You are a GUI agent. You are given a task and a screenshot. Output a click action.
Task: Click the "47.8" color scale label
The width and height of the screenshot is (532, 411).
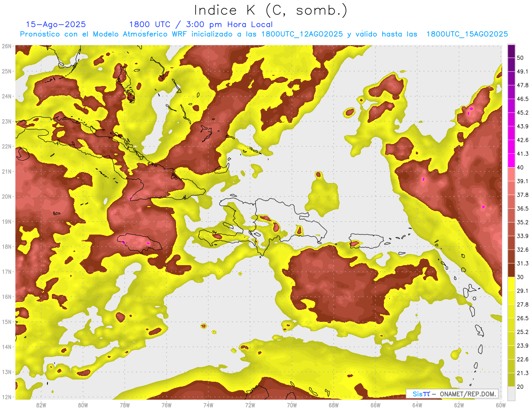click(523, 85)
